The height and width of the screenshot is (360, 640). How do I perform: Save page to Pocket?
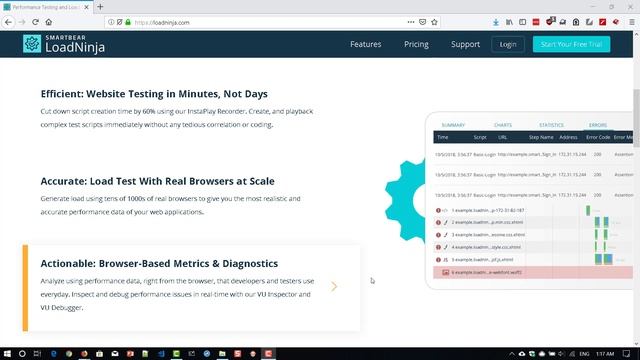[x=422, y=22]
